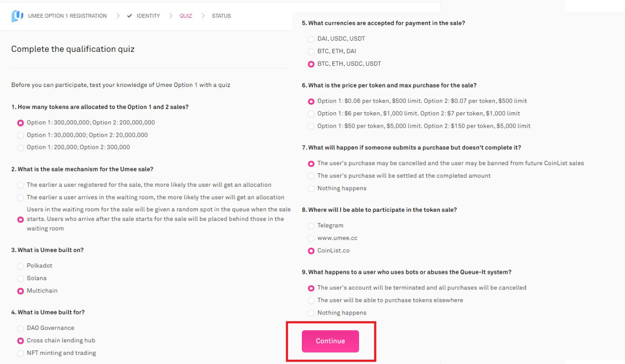
Task: Go to the Status step
Action: [x=221, y=16]
